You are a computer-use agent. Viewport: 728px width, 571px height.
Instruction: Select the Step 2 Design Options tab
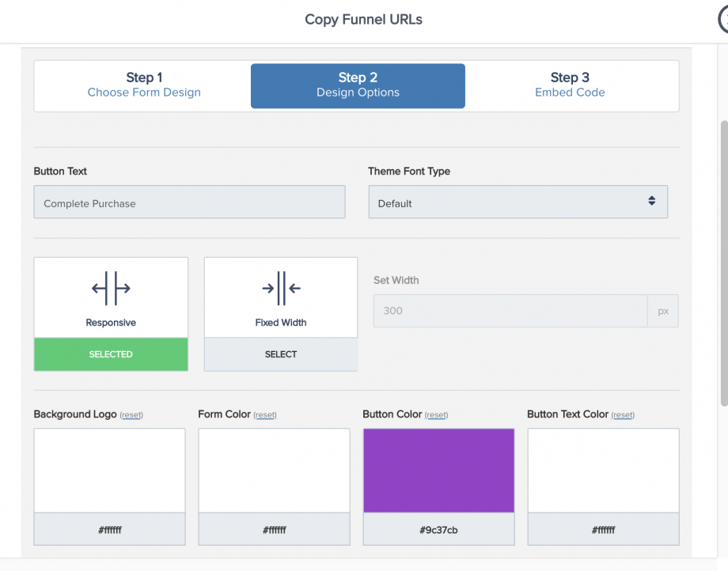(358, 86)
